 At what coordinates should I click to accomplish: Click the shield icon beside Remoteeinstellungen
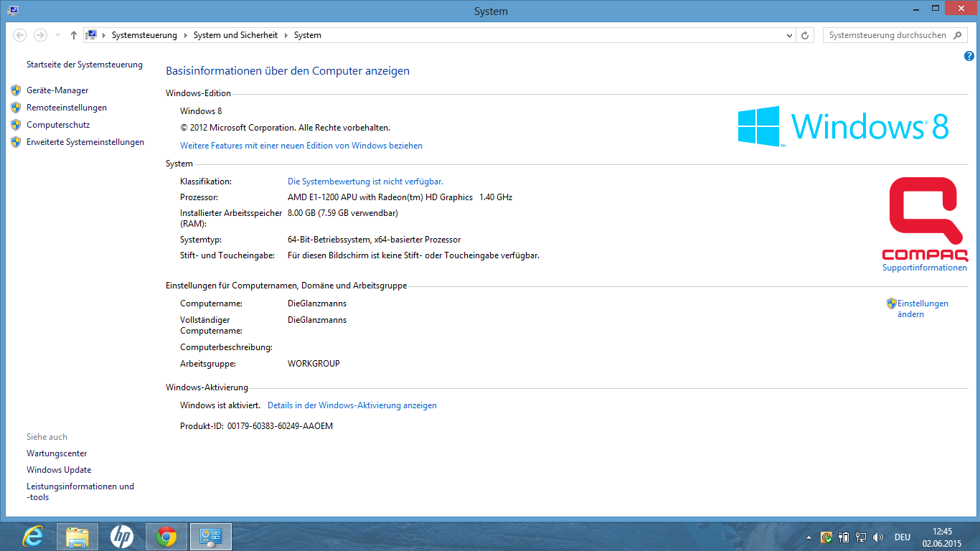point(16,108)
